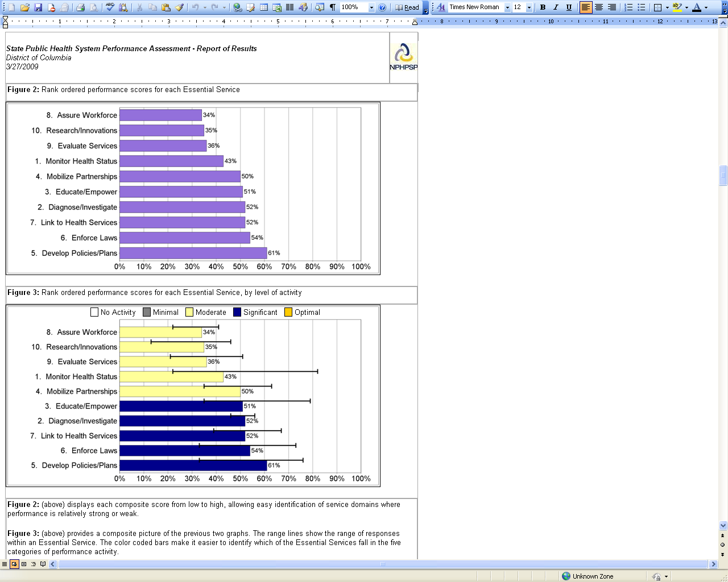Switch to Web Layout view

(14, 564)
